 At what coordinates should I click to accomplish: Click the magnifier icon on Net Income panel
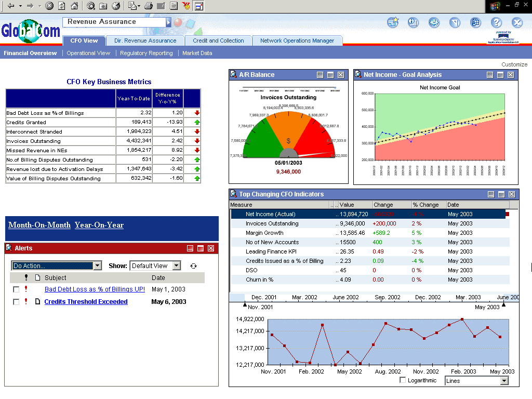(x=358, y=74)
